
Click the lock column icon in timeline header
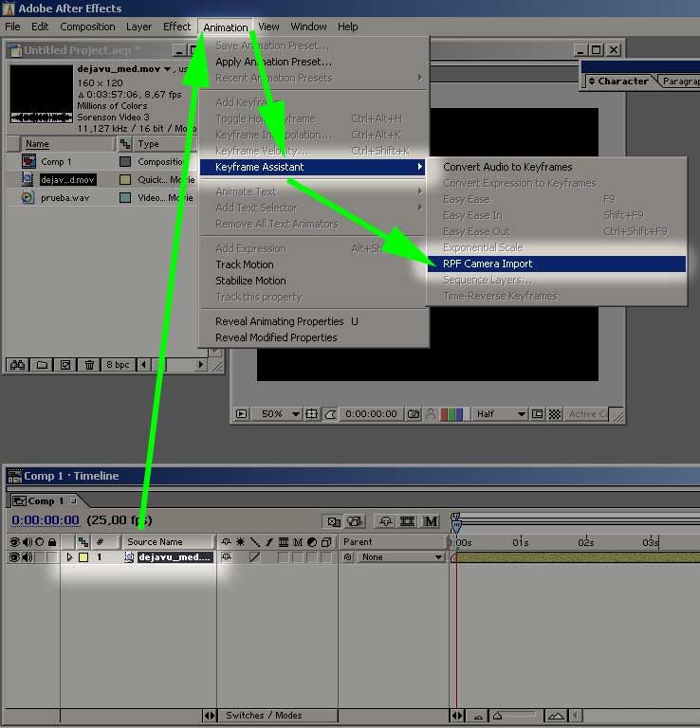tap(52, 542)
